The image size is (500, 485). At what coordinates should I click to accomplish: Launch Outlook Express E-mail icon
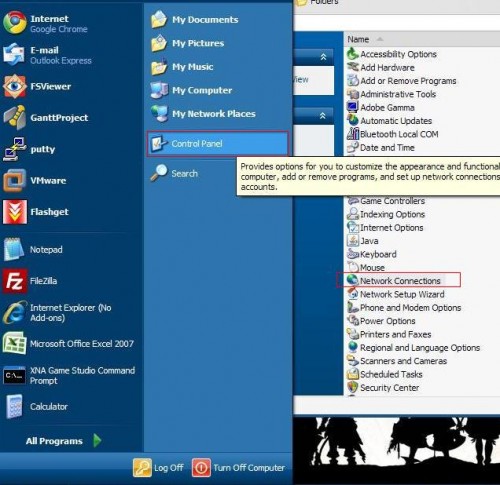pyautogui.click(x=14, y=54)
